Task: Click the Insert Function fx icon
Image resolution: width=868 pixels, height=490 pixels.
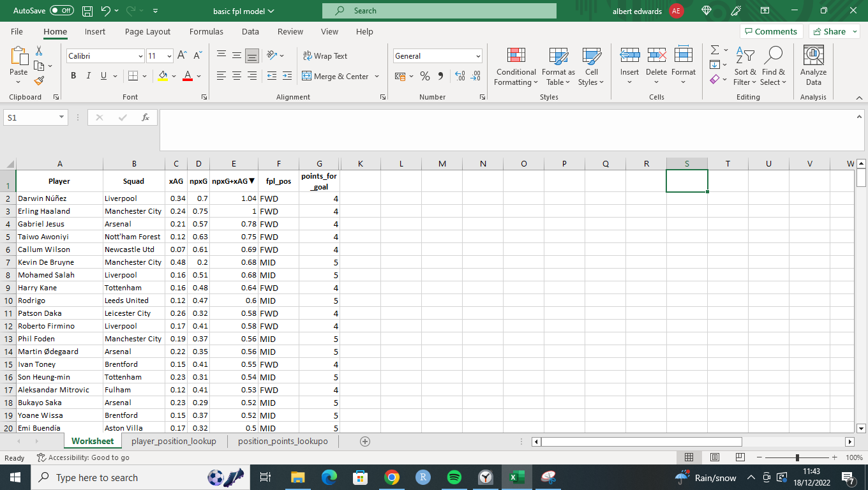Action: pos(146,117)
